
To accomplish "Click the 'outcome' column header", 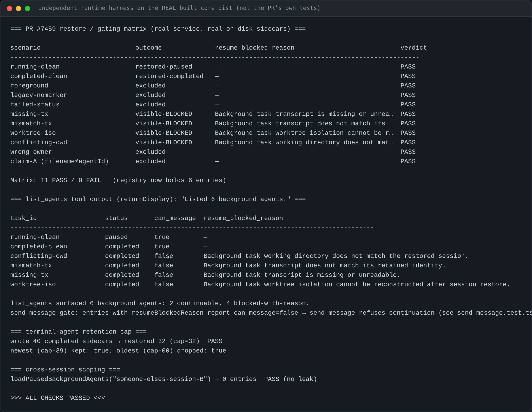I will pos(148,48).
